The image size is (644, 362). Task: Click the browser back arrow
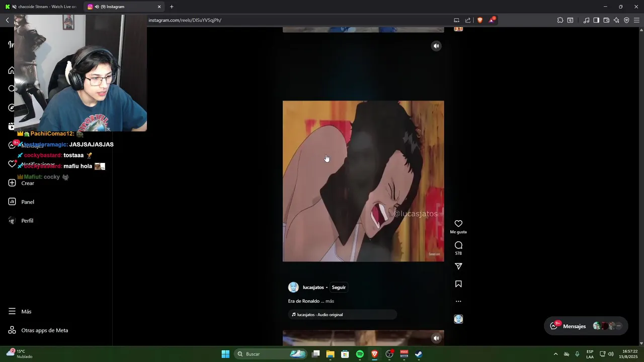[x=8, y=20]
